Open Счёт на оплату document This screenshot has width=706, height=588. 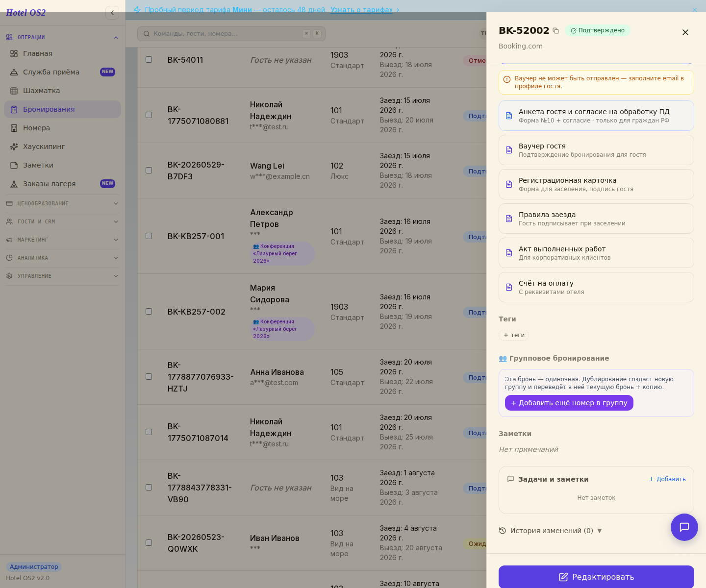(x=596, y=287)
